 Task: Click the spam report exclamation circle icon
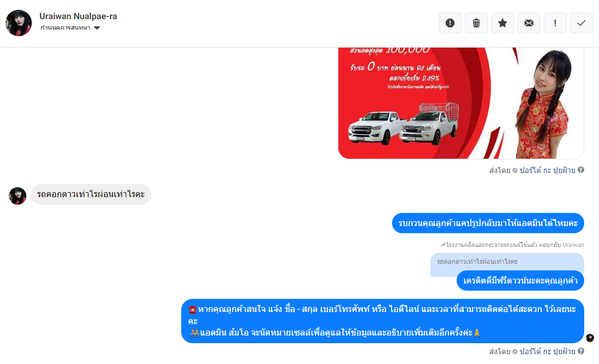pyautogui.click(x=450, y=24)
